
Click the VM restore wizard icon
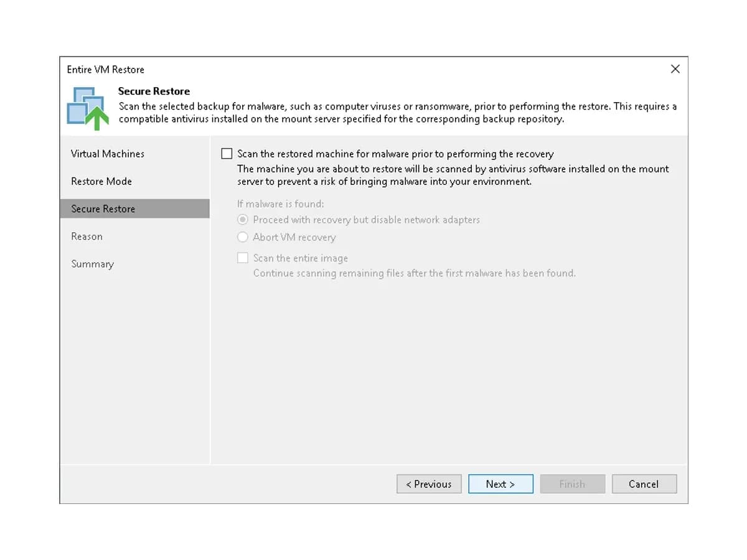point(88,108)
